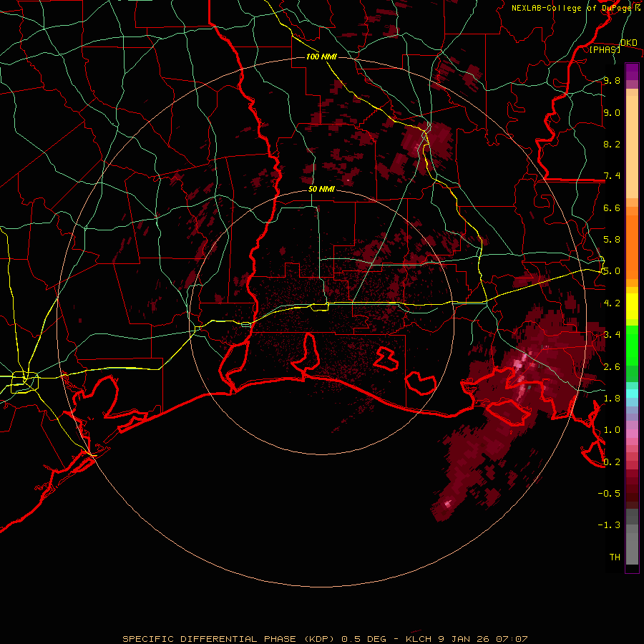Screen dimensions: 644x644
Task: Click the 9.0 value on the scale
Action: point(612,112)
